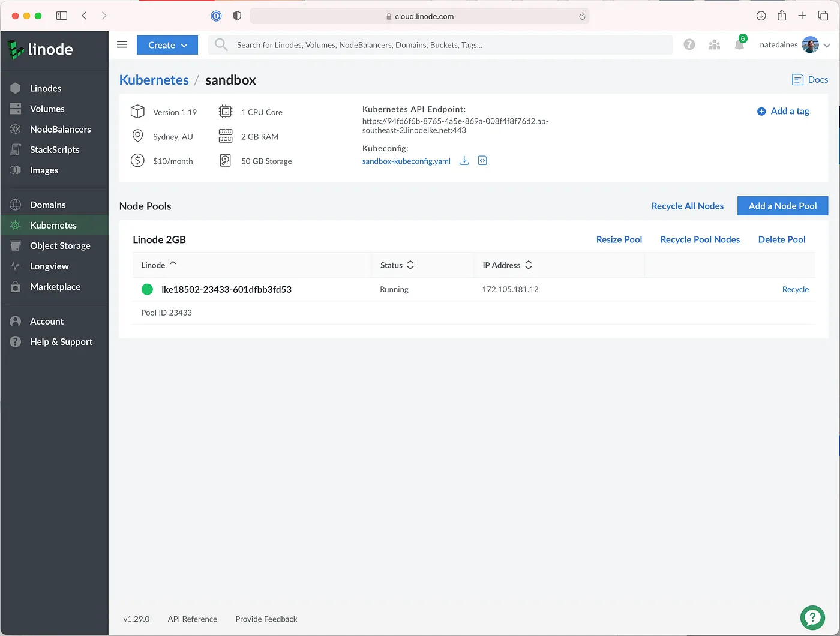The image size is (840, 636).
Task: Show the Safari tab overview icon
Action: tap(823, 16)
